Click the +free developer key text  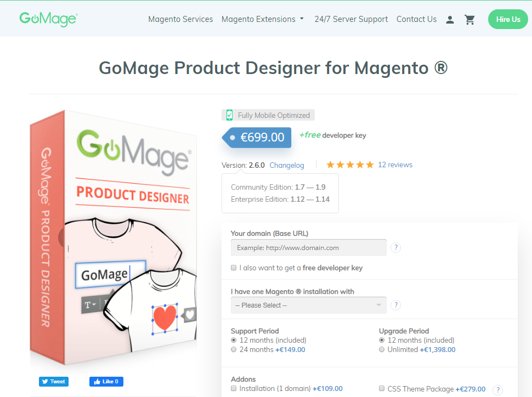tap(332, 135)
